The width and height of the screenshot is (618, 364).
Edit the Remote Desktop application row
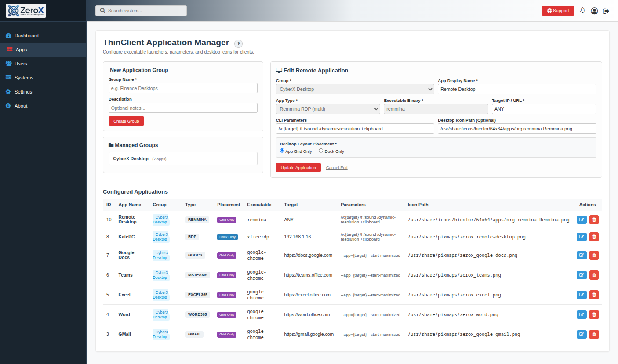582,220
